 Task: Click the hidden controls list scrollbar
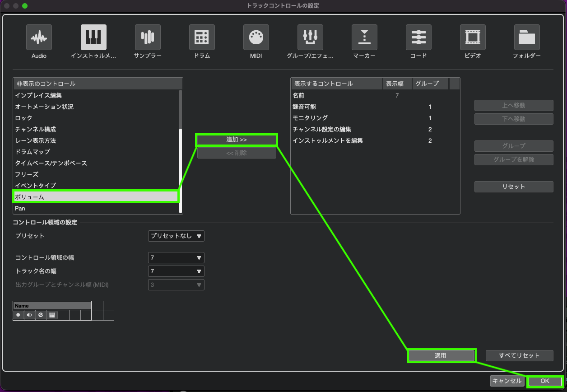point(181,171)
